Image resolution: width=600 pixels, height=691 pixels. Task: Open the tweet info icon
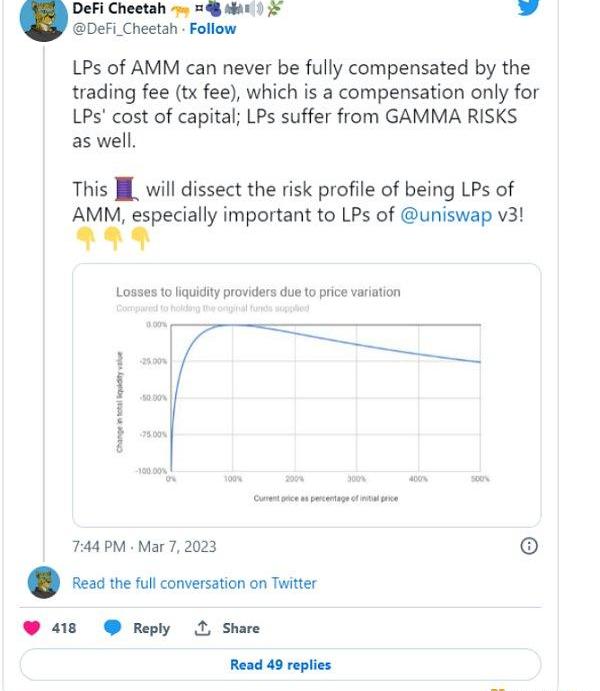tap(530, 546)
